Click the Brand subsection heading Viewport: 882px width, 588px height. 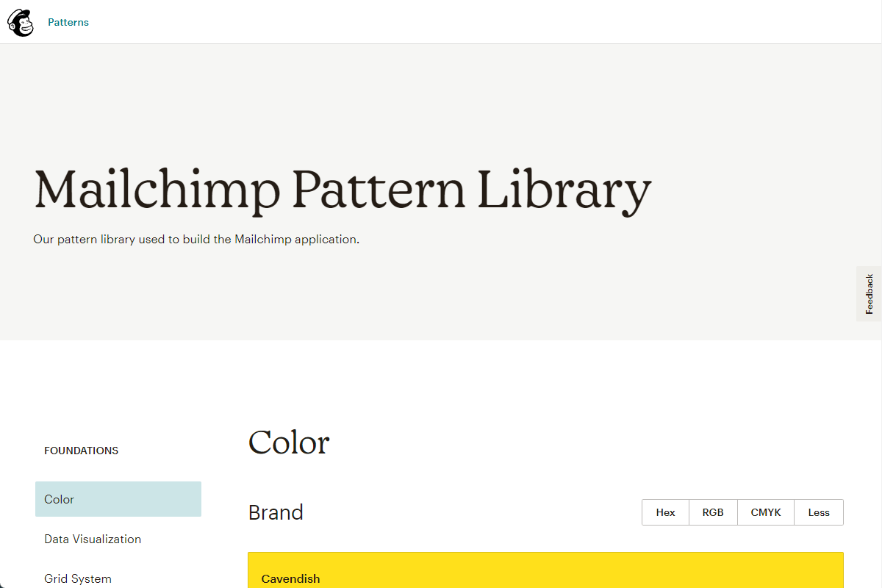pyautogui.click(x=276, y=512)
